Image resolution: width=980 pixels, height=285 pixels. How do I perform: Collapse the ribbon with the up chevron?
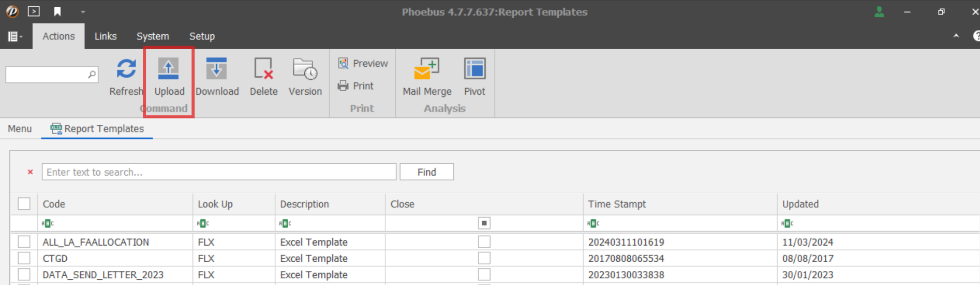956,36
